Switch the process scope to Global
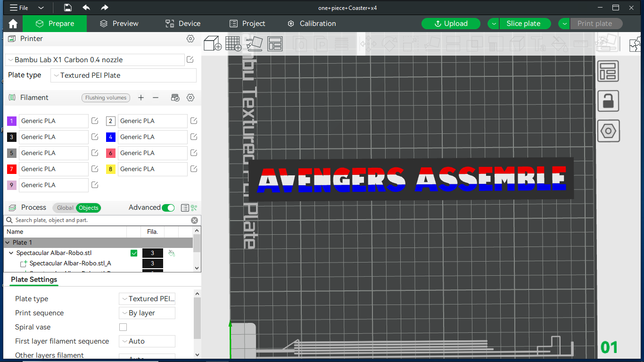644x362 pixels. click(65, 208)
